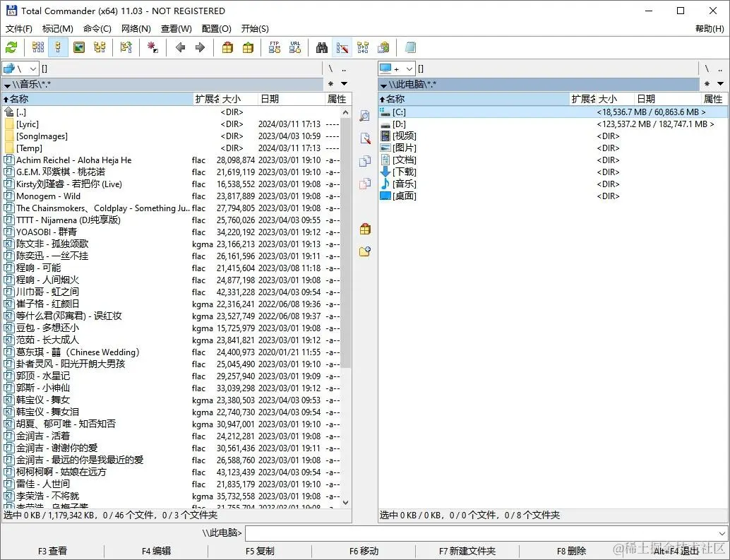Image resolution: width=730 pixels, height=560 pixels.
Task: Sort right panel by 名称 column header
Action: 474,99
